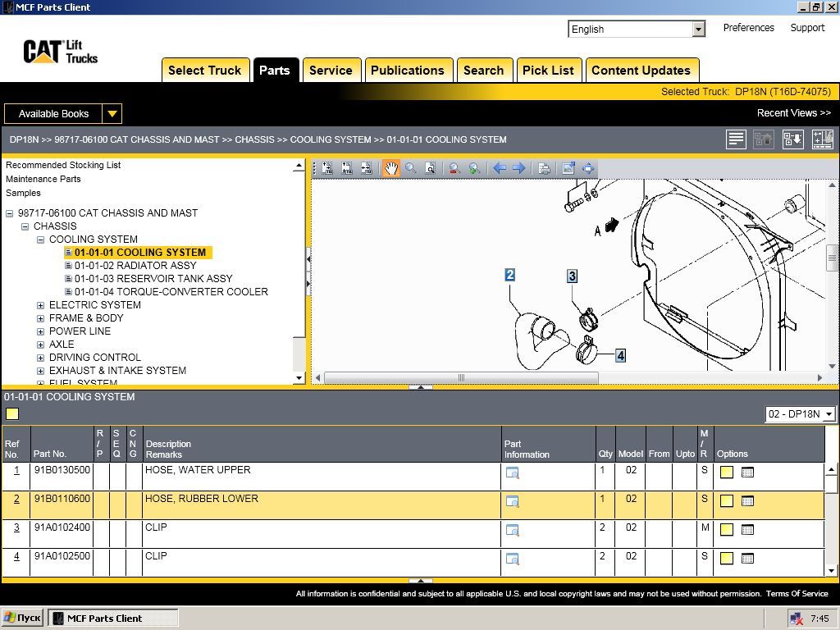Open part information for CLIP 91A0102400
The image size is (840, 630).
pyautogui.click(x=512, y=530)
